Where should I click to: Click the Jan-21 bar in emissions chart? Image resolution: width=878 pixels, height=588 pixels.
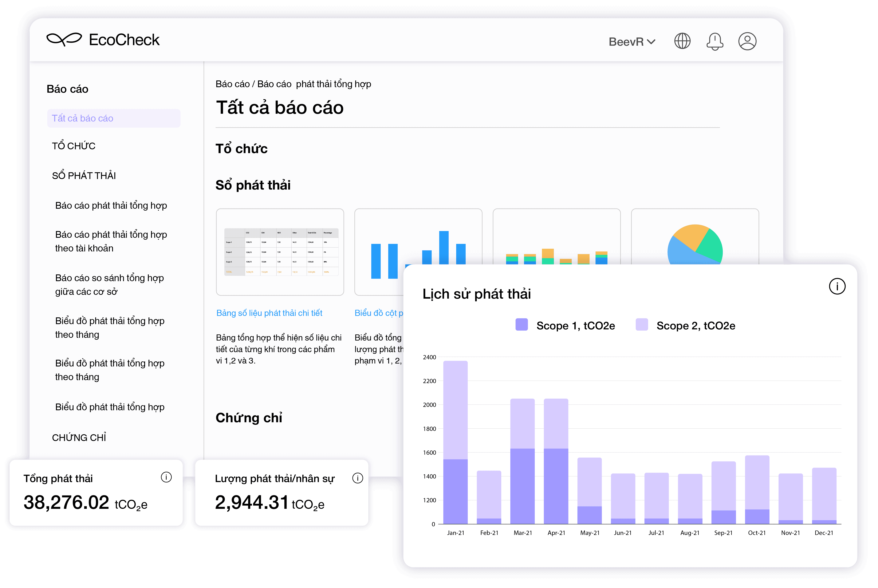455,442
